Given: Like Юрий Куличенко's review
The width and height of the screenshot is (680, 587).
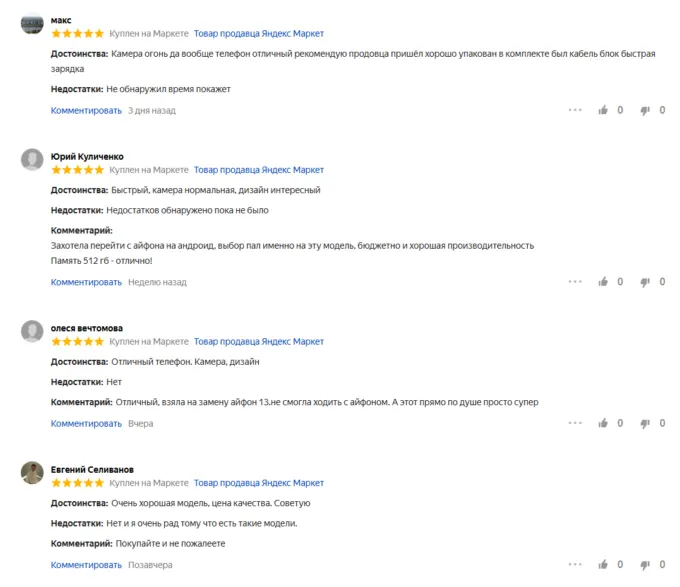Looking at the screenshot, I should [x=603, y=282].
